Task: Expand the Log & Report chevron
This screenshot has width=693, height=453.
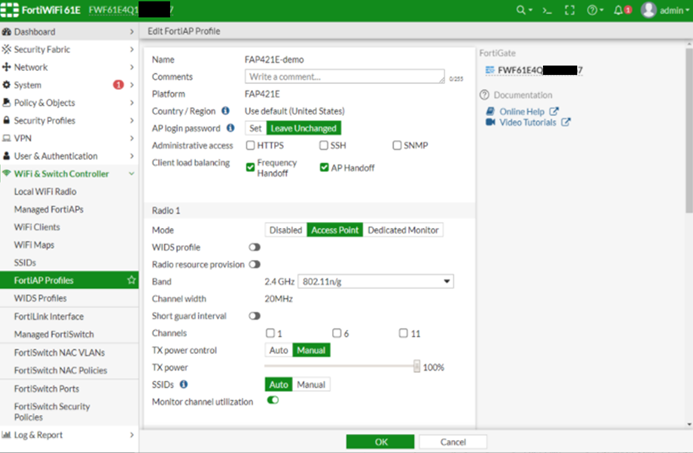Action: pos(132,435)
